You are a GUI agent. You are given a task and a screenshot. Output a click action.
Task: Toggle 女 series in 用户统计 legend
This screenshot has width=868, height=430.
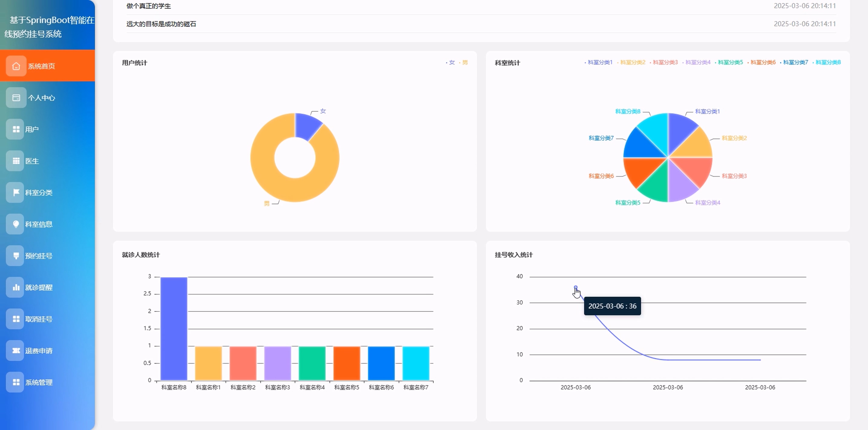[452, 62]
